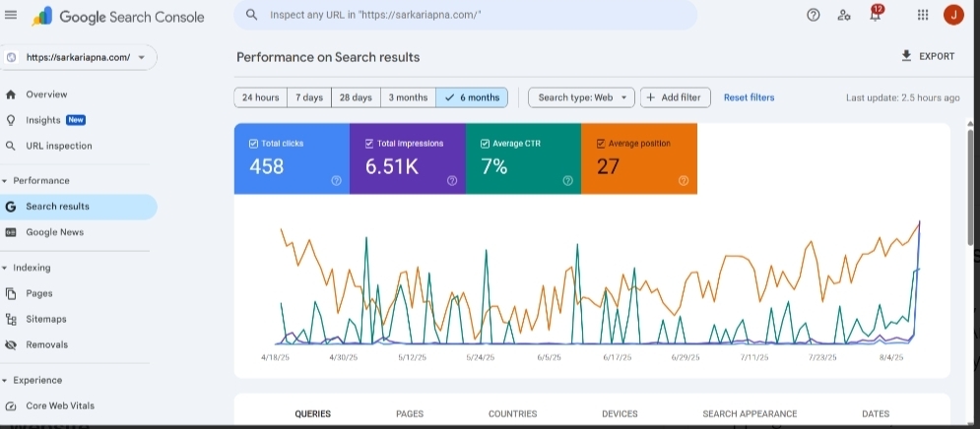Select the 28 days date range
The height and width of the screenshot is (429, 980).
point(356,97)
